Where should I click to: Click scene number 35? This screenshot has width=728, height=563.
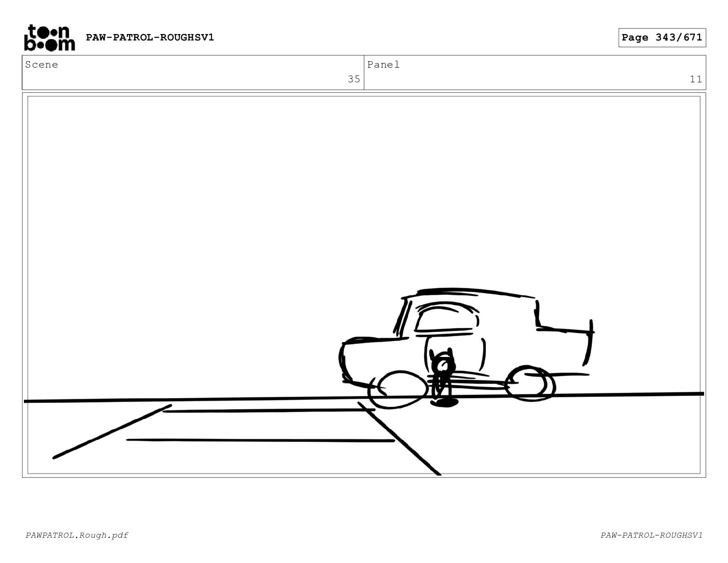[x=354, y=79]
